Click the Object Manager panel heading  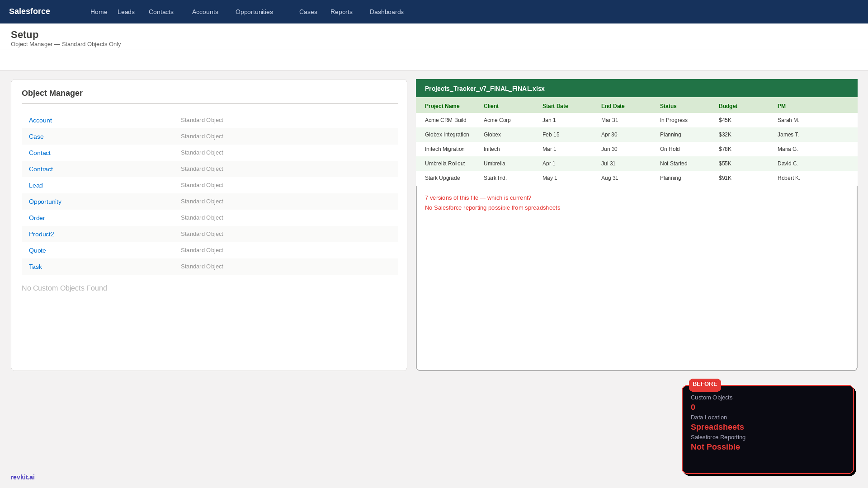[52, 93]
